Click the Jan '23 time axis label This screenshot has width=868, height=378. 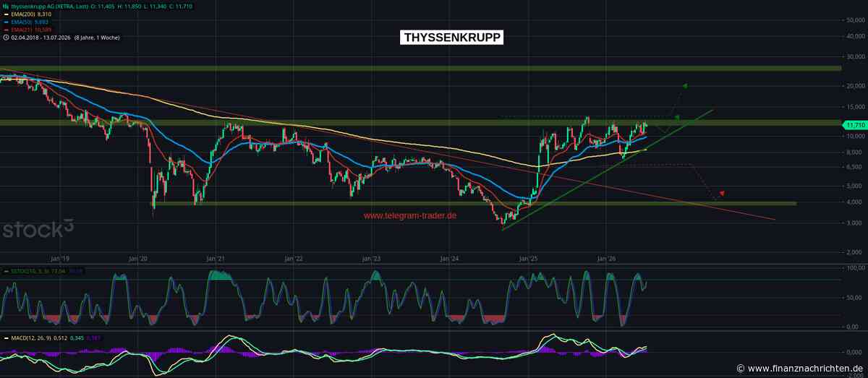[x=372, y=257]
